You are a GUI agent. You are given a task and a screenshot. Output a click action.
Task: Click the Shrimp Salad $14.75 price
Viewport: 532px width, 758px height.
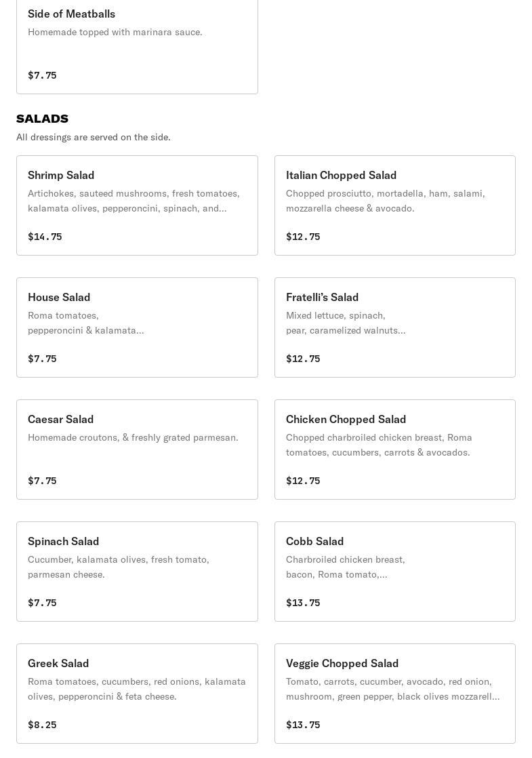click(45, 237)
